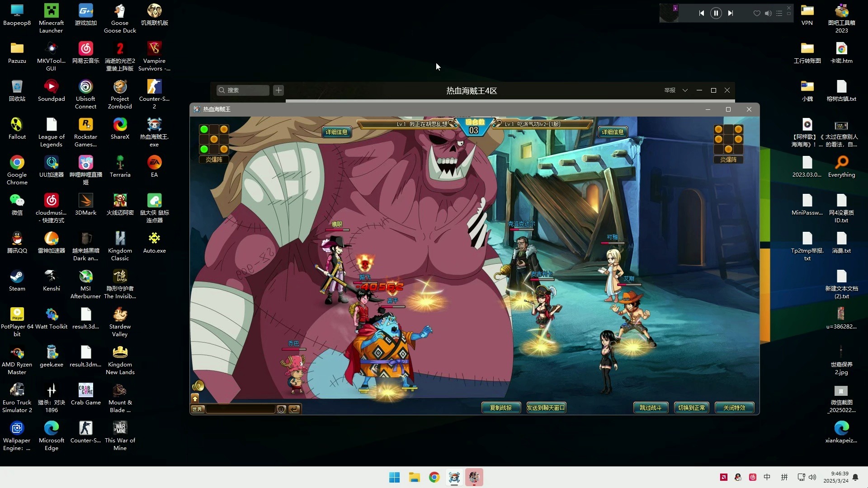
Task: Click the mini player album cover
Action: point(669,13)
